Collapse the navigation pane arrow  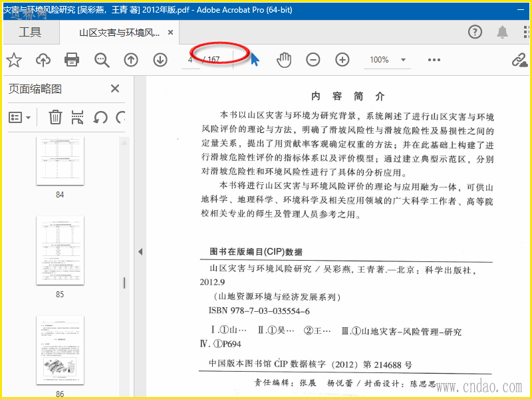140,252
